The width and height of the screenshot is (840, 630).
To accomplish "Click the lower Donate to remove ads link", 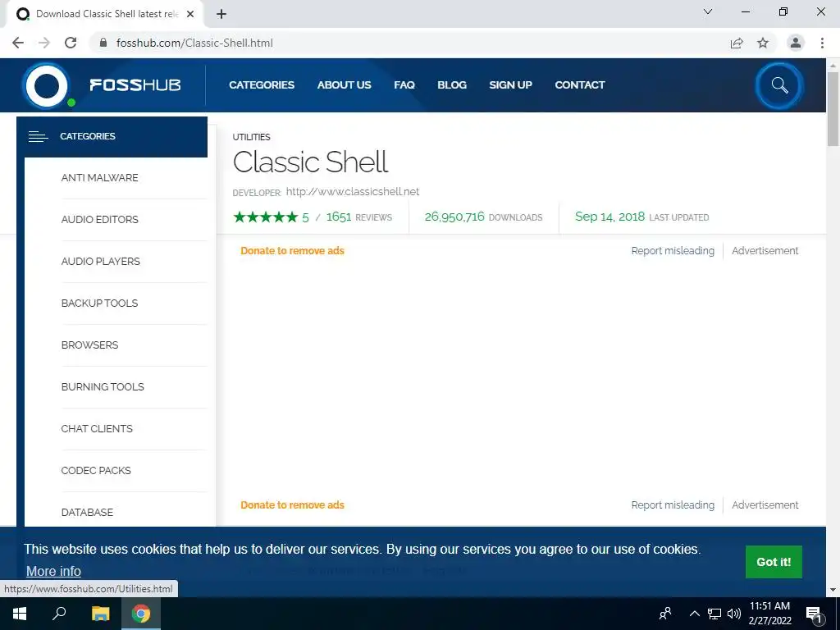I will (293, 505).
